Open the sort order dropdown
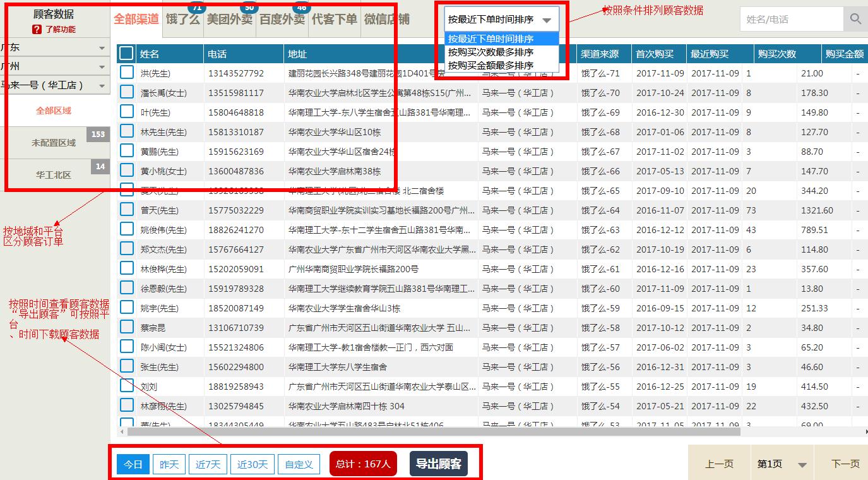 click(501, 20)
